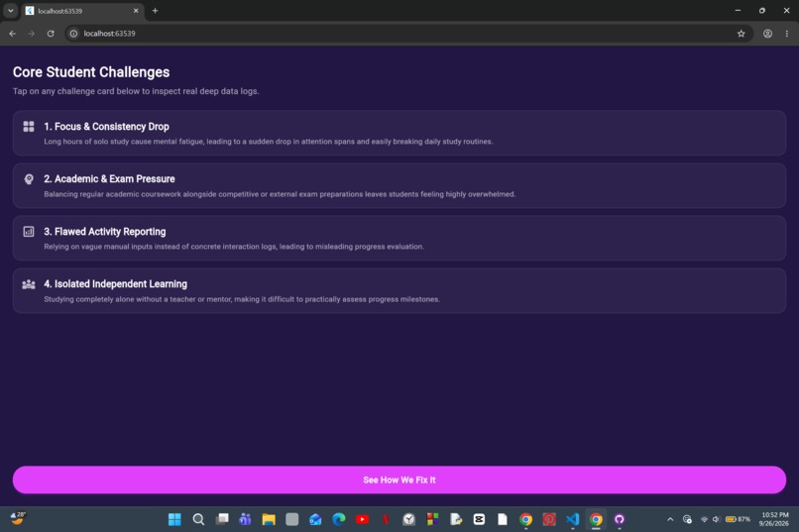
Task: Open the Chrome three-dot menu
Action: pyautogui.click(x=787, y=34)
